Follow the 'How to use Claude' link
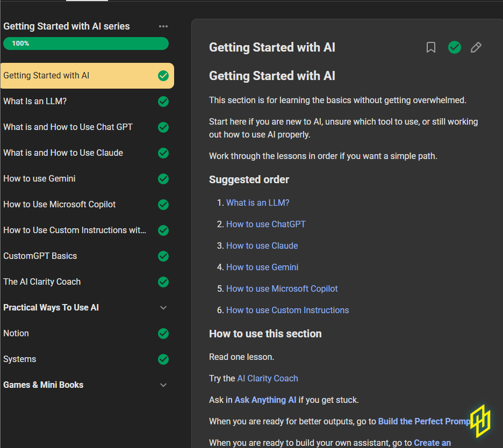The height and width of the screenshot is (448, 503). tap(262, 245)
